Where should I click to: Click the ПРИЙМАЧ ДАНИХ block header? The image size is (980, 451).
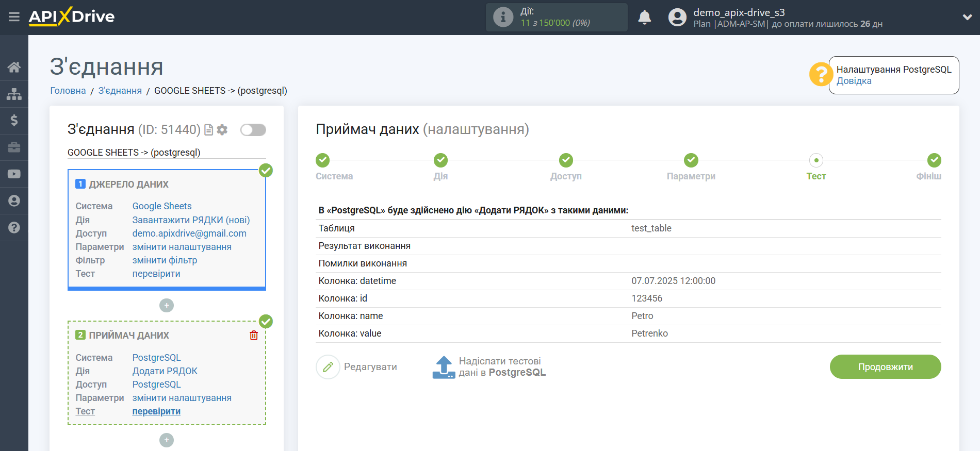129,336
